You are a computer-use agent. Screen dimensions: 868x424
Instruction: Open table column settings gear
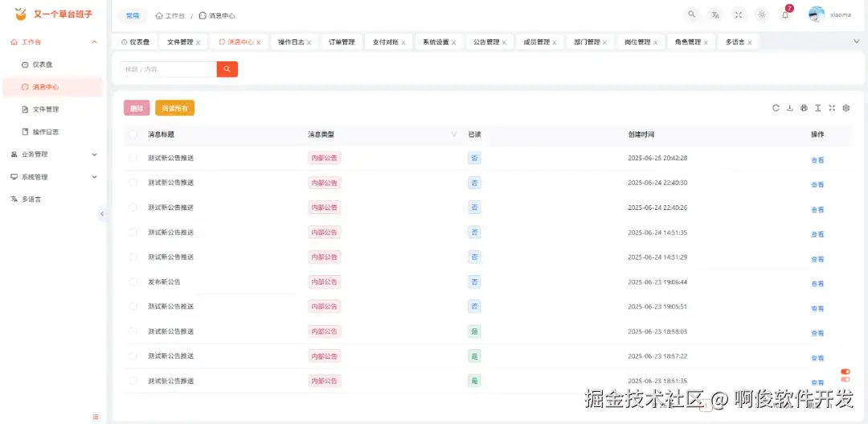click(x=845, y=108)
